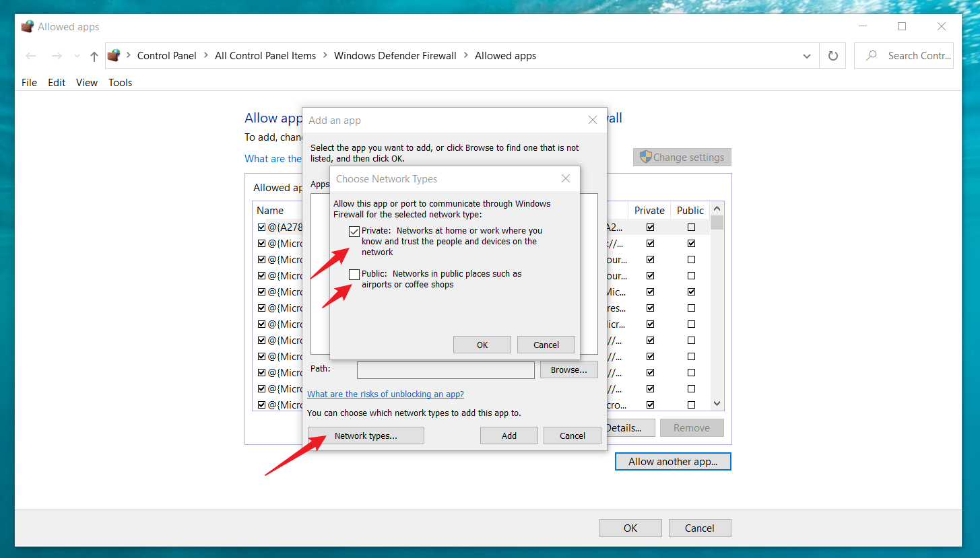Click OK at the window bottom
This screenshot has height=558, width=980.
(x=630, y=528)
